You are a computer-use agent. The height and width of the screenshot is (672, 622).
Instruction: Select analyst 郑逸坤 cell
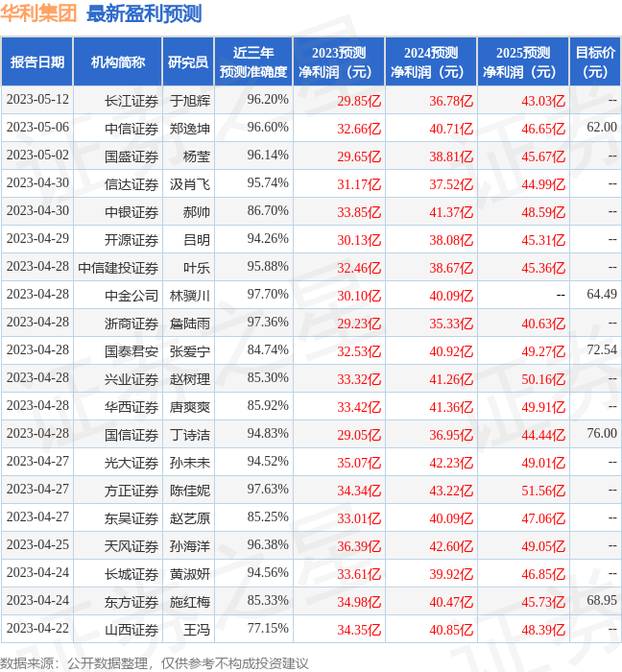(190, 129)
